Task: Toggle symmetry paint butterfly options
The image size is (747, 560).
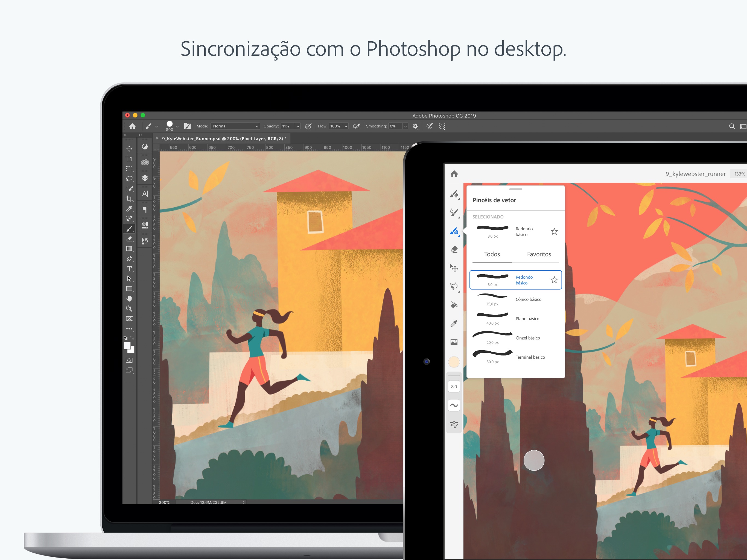Action: pyautogui.click(x=442, y=126)
